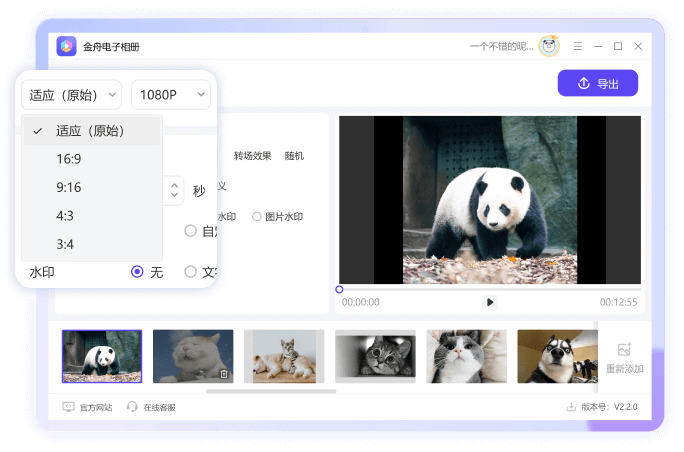
Task: Click the 导出 export button
Action: coord(598,83)
